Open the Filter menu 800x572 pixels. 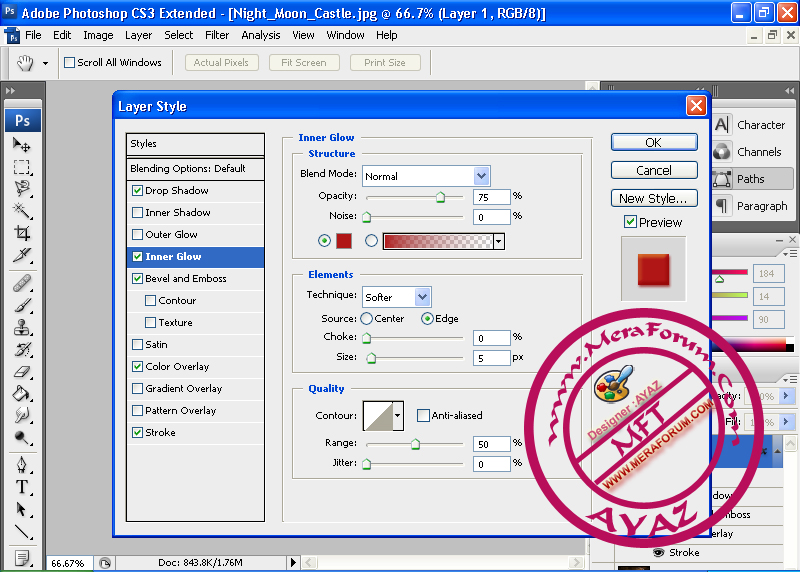(x=217, y=35)
